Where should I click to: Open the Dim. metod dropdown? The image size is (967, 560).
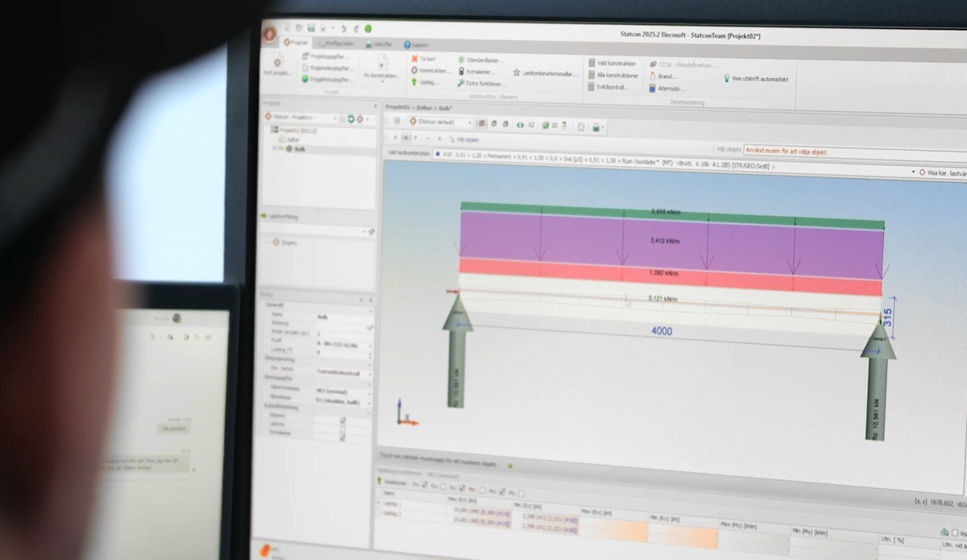click(344, 373)
